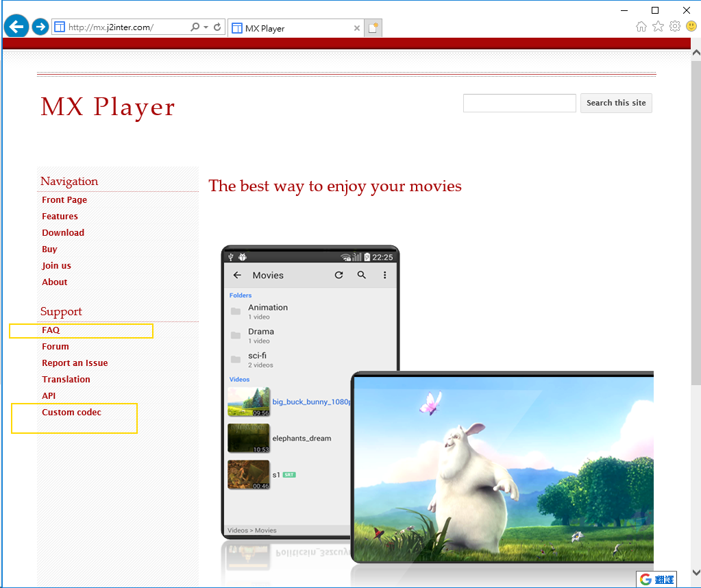Refresh the page with the reload icon
701x588 pixels.
point(217,27)
